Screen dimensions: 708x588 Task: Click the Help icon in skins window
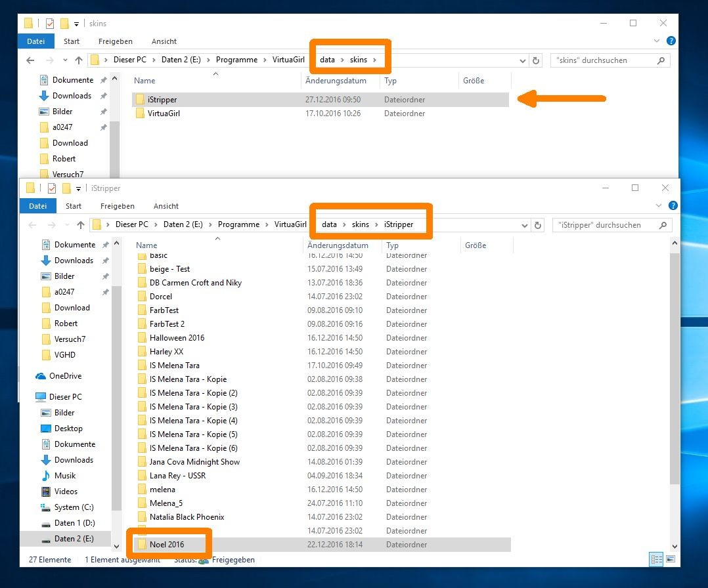(671, 41)
